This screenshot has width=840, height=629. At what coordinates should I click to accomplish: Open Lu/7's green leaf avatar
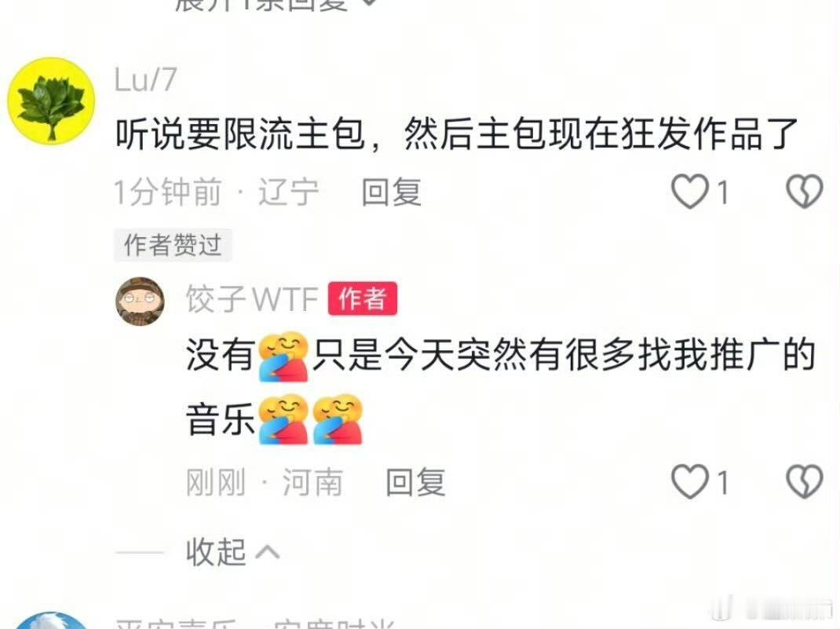(x=51, y=101)
